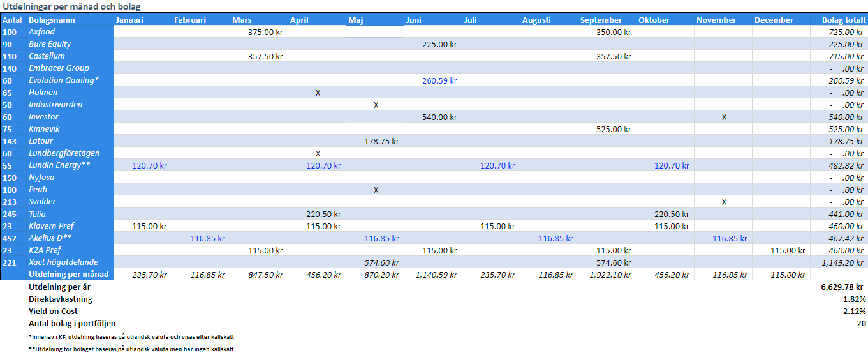868x355 pixels.
Task: Click the Bolag totalt header
Action: pyautogui.click(x=839, y=20)
